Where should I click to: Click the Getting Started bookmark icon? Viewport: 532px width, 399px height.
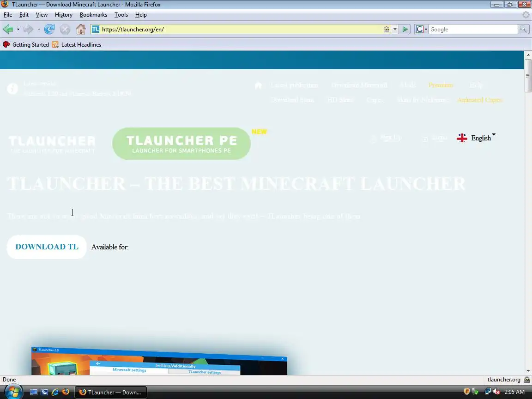click(6, 44)
